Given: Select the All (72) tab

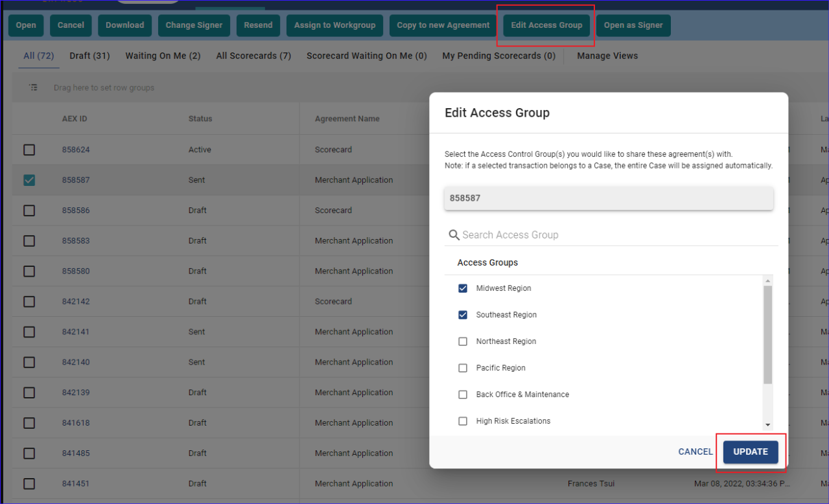Looking at the screenshot, I should click(x=39, y=56).
